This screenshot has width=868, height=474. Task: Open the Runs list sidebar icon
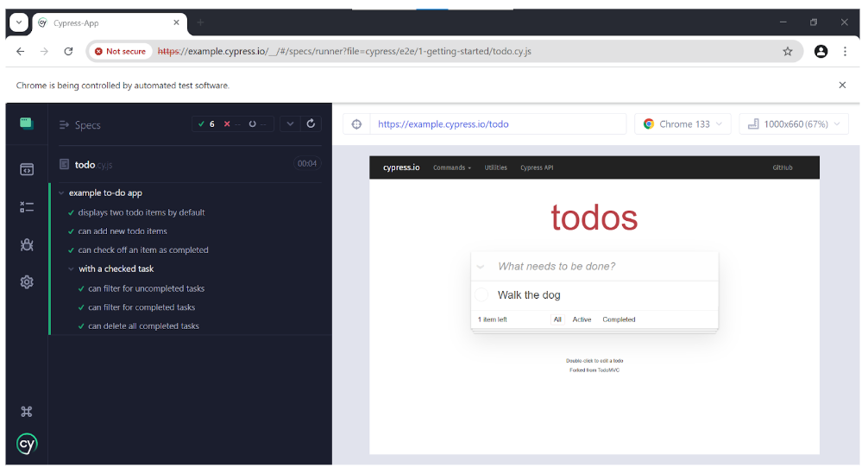[27, 207]
